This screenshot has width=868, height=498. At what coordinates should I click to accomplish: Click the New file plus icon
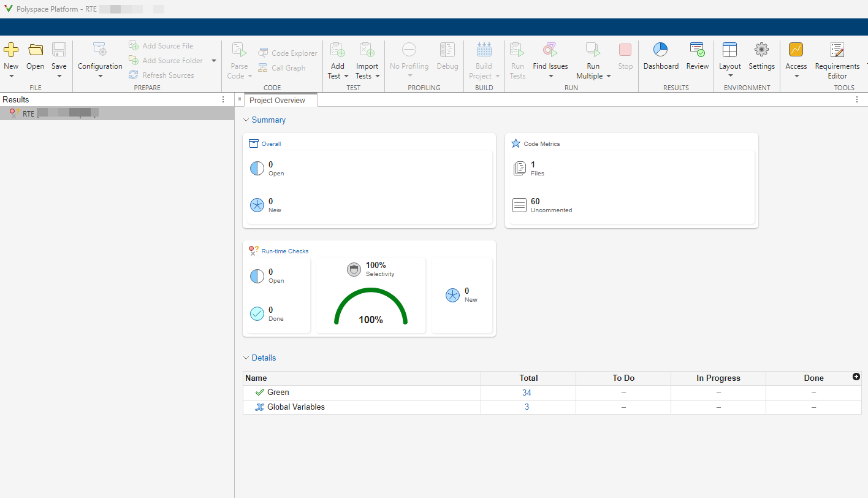click(x=11, y=50)
